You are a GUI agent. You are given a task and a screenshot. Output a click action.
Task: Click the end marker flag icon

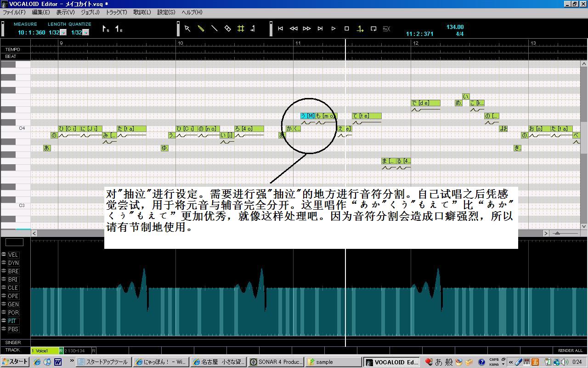click(x=118, y=29)
